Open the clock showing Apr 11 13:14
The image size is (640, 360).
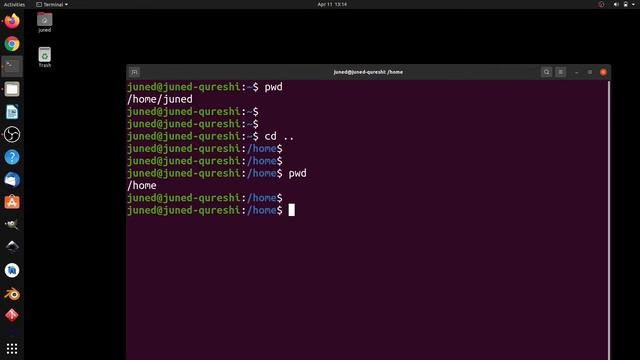[332, 4]
